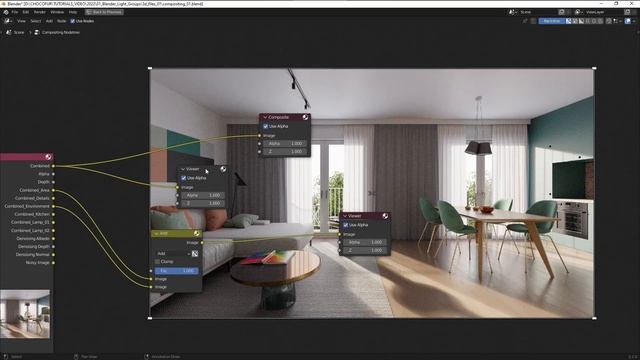The image size is (640, 360).
Task: Open the node editor Select menu
Action: 36,21
